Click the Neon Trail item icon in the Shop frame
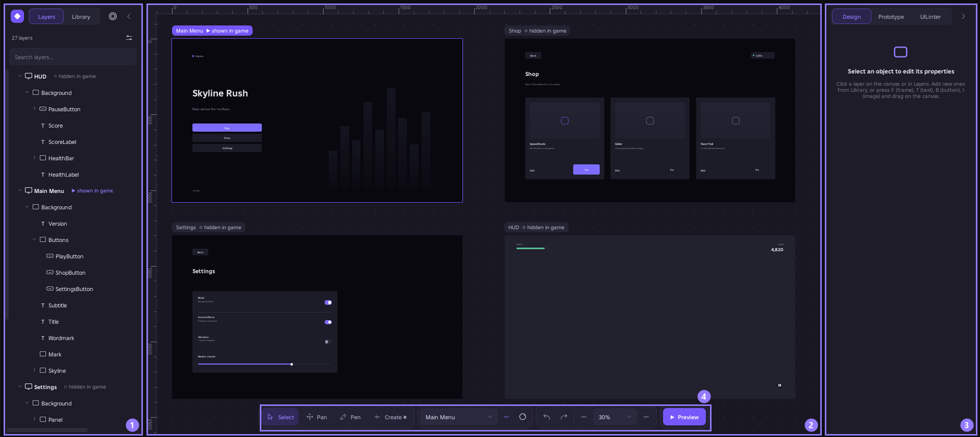 coord(736,121)
